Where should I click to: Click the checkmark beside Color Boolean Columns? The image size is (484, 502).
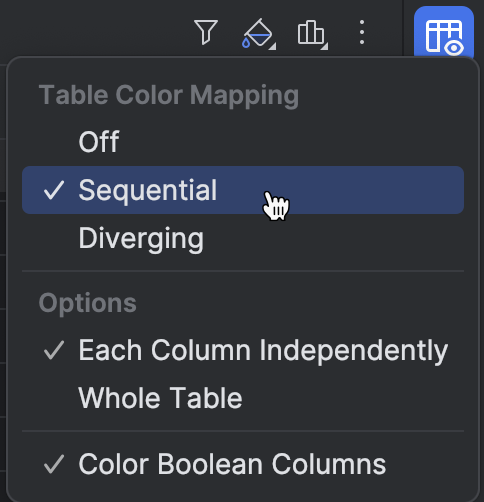tap(54, 464)
